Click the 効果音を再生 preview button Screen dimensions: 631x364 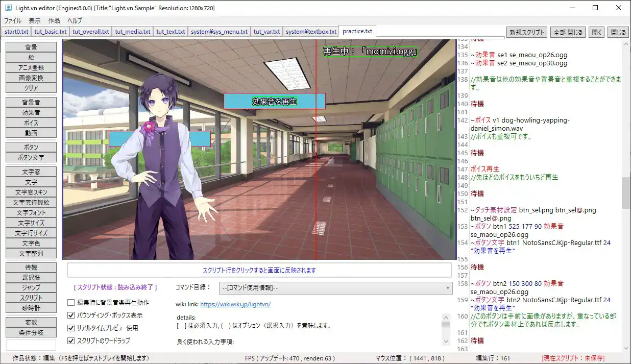275,102
